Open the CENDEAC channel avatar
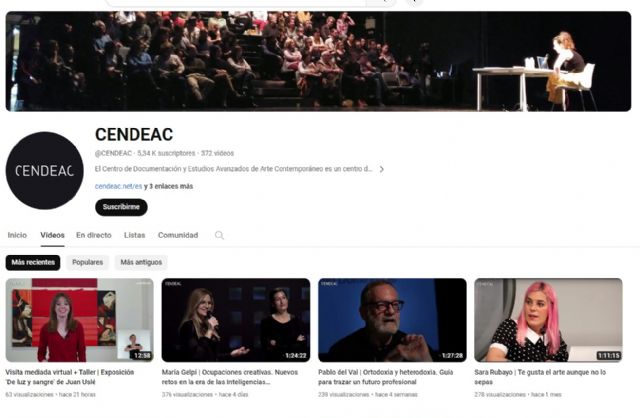 click(x=44, y=171)
